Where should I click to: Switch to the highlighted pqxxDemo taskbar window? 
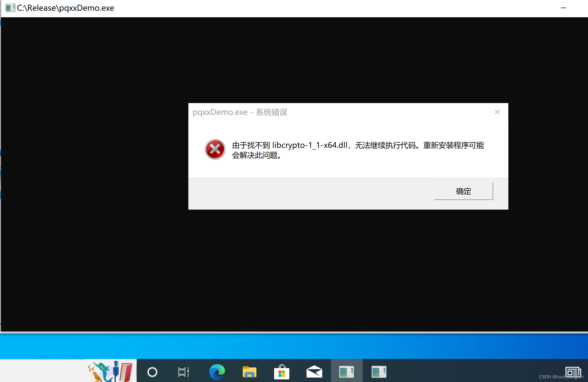tap(347, 372)
